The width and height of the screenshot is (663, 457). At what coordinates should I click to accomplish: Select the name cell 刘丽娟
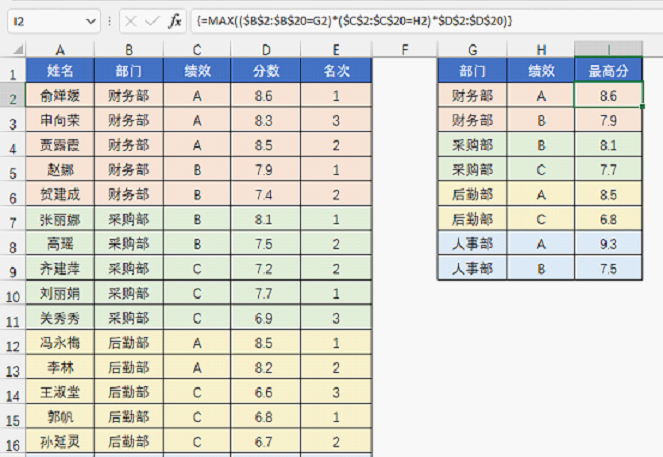point(60,293)
